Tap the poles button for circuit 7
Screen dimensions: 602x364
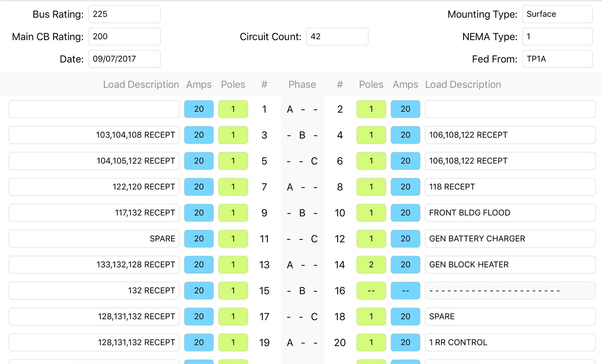(233, 187)
